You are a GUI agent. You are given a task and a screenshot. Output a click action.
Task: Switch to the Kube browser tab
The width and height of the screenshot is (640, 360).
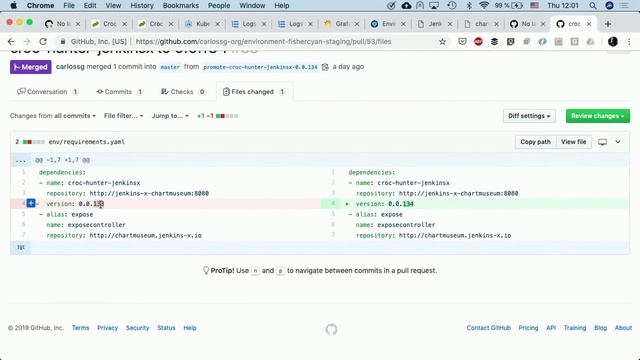[x=202, y=24]
